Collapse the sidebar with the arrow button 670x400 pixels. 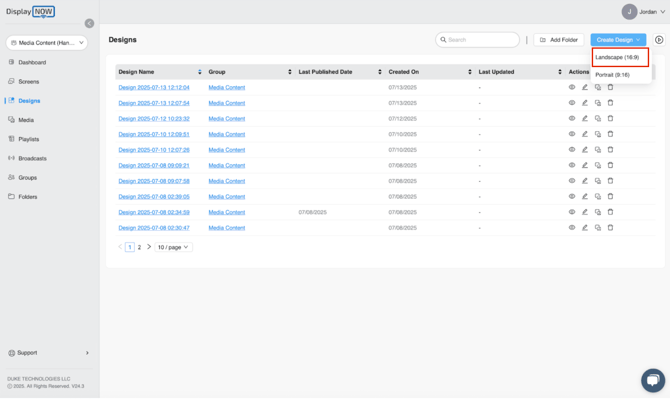point(89,23)
